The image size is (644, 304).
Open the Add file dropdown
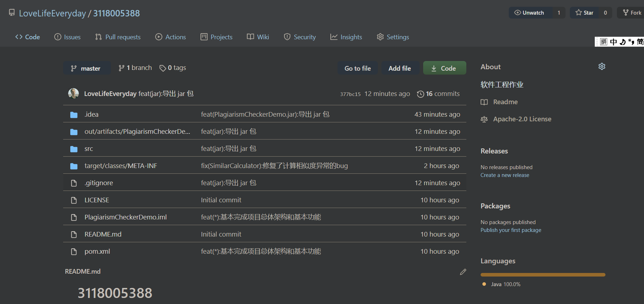point(400,68)
